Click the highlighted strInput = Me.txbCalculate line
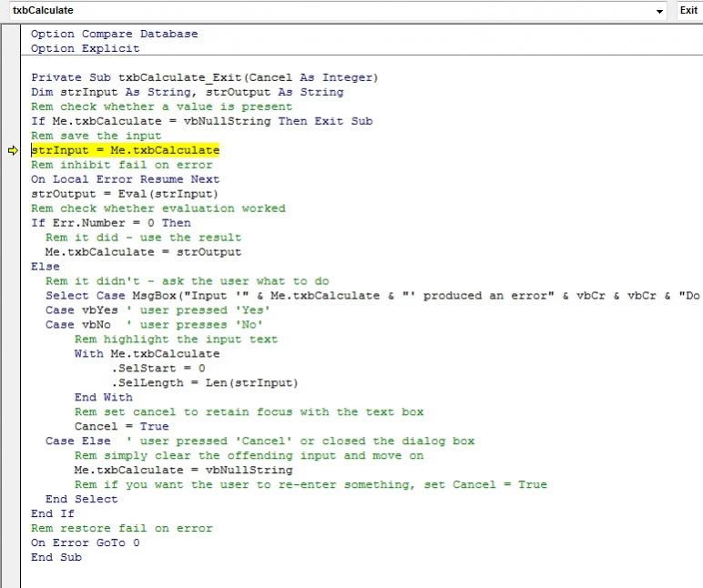Screen dimensions: 703x588 125,150
